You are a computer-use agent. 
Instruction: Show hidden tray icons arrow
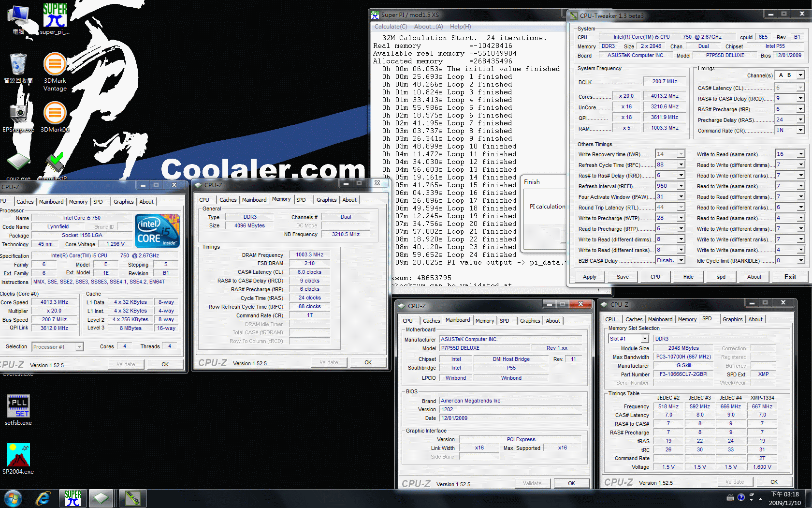point(761,498)
